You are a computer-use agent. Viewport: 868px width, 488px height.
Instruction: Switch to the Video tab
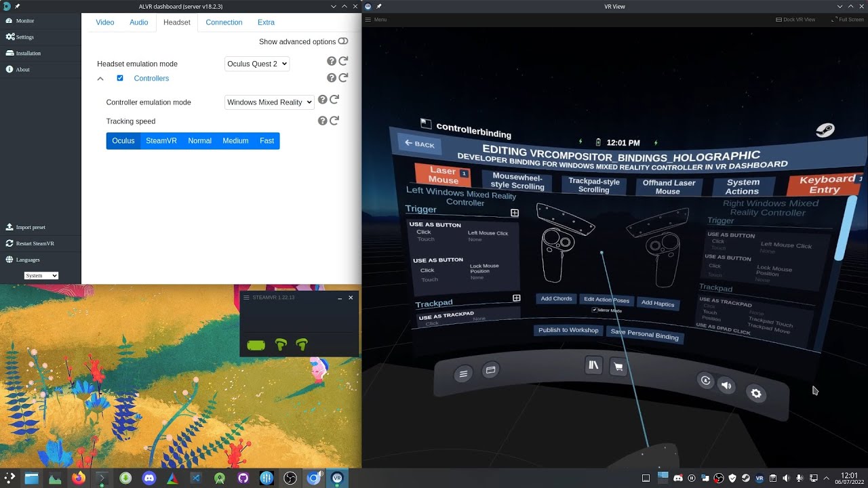click(105, 22)
